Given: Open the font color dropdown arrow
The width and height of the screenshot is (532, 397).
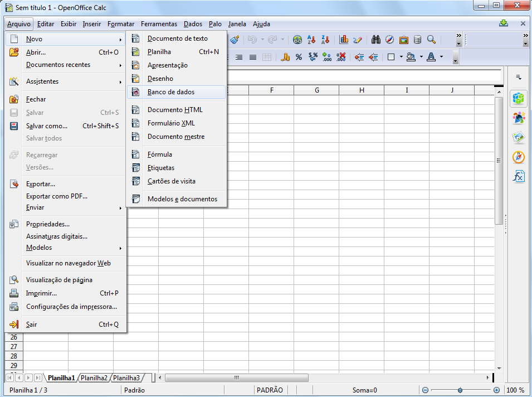Looking at the screenshot, I should click(x=440, y=56).
